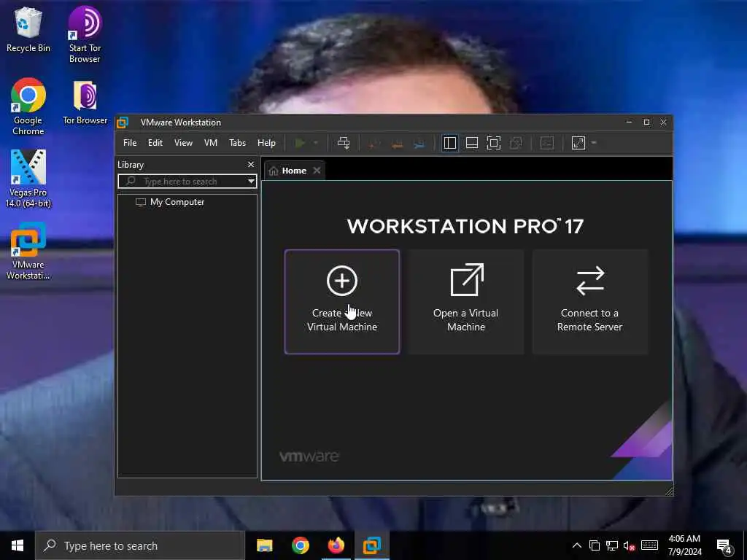Open the notification center icon

724,545
